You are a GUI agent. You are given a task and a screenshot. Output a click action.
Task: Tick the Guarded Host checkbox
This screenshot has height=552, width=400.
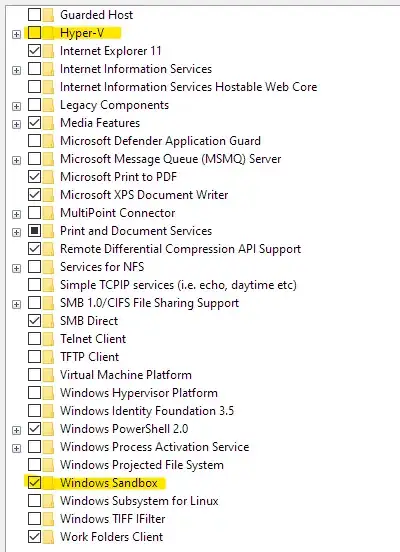point(35,15)
